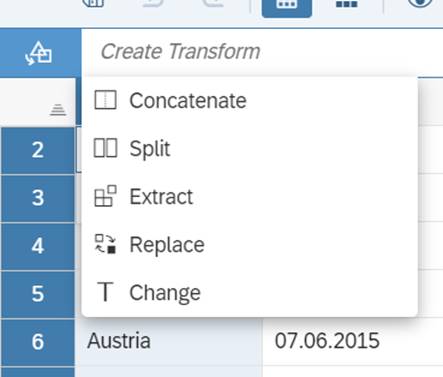
Task: Select row header 2
Action: (38, 150)
